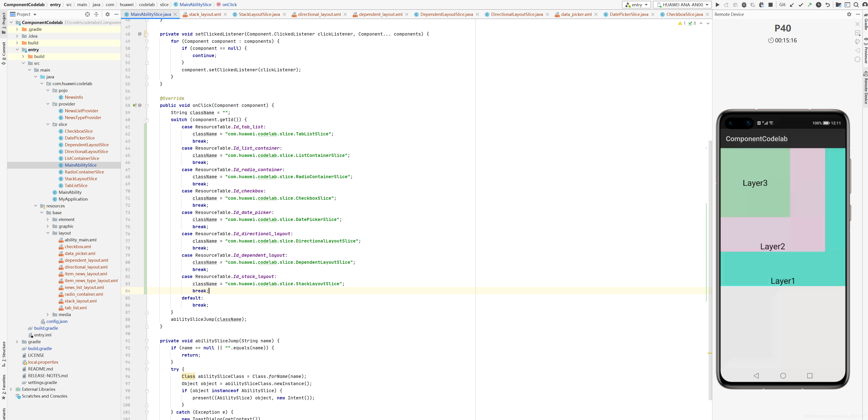
Task: Switch to the data_picker.xml tab
Action: click(576, 14)
